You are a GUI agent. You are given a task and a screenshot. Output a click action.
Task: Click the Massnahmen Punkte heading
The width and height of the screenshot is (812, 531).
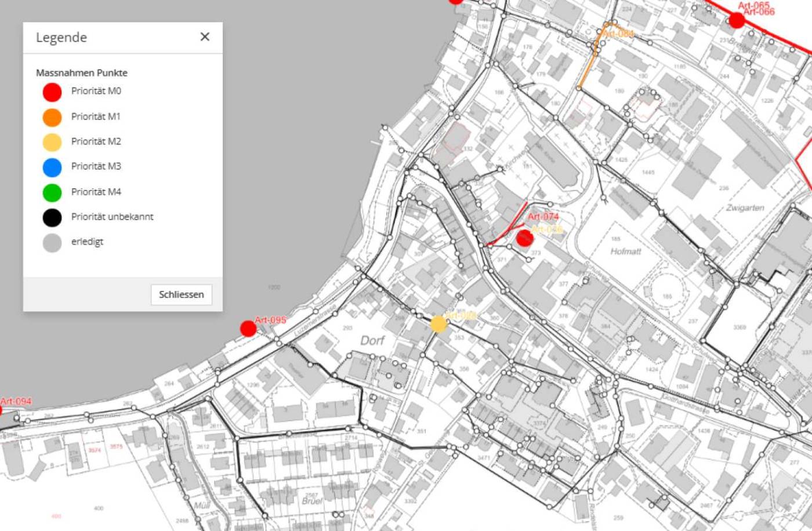tap(82, 73)
